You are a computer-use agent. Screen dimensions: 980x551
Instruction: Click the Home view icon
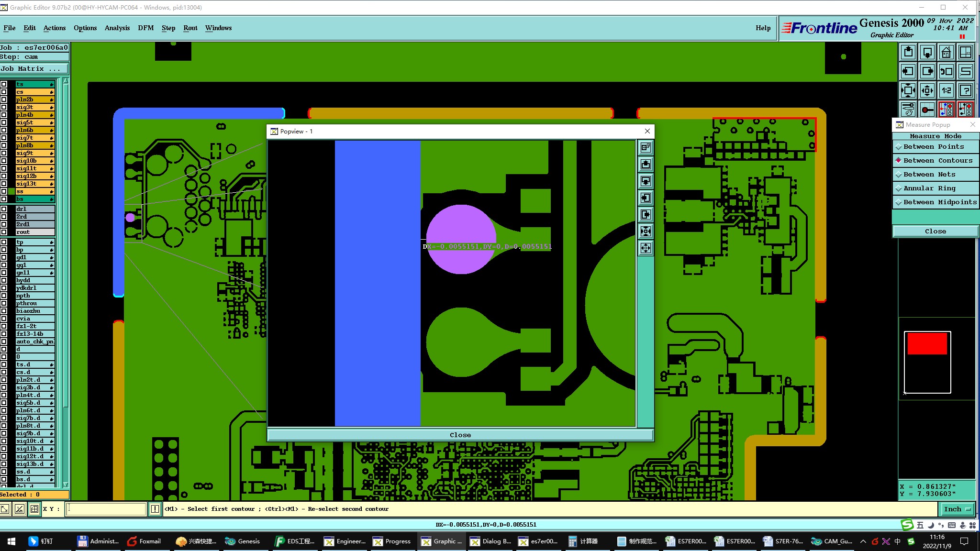coord(946,52)
